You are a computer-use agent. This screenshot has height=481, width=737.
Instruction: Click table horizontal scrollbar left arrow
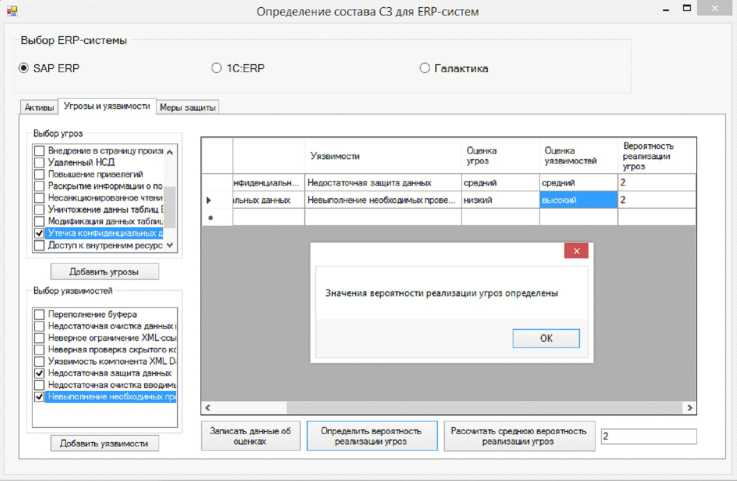pos(208,408)
